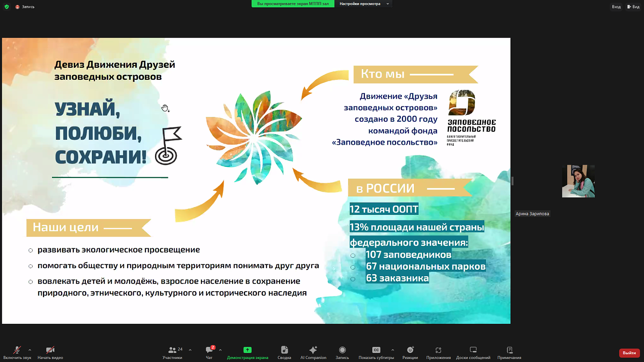Click the Вход (Sign in) menu item

tap(616, 6)
